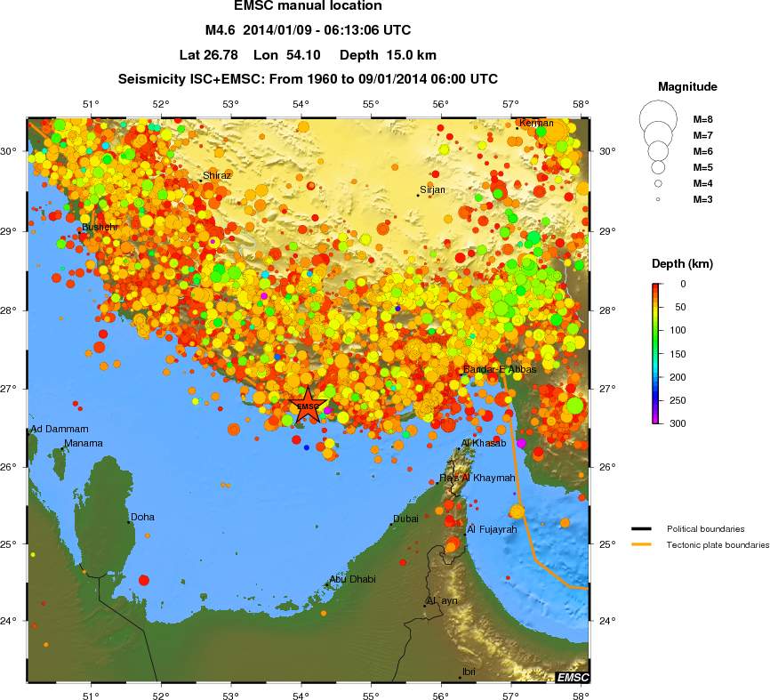Click the depth color scale bar
Viewport: 770px width, 700px height.
[656, 353]
